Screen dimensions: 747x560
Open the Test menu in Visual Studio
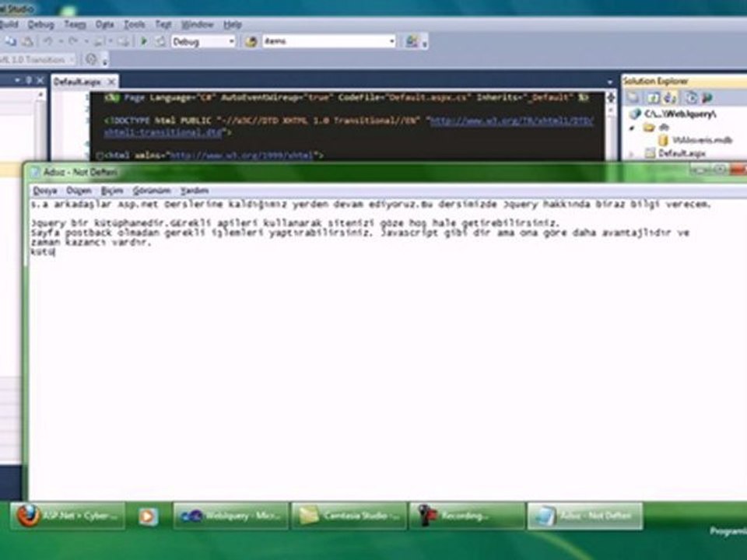[x=163, y=24]
